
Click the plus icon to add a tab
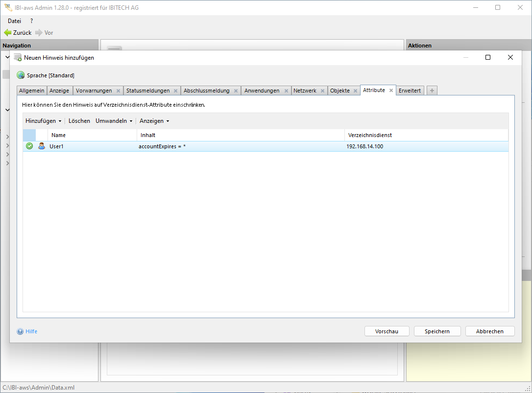(x=432, y=91)
